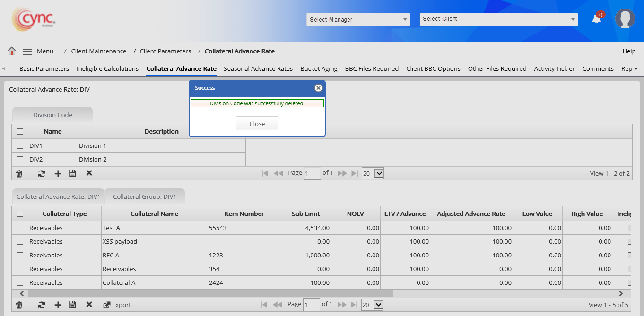Switch to the Seasonal Advance Rates tab
Screen dimensions: 644x316
point(258,68)
